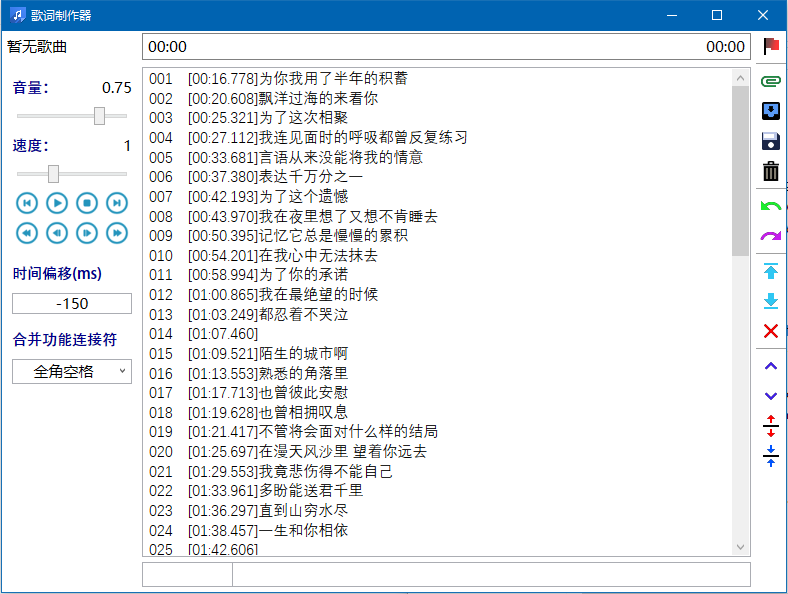Click the scrollbar up arrow
This screenshot has height=594, width=788.
(x=740, y=78)
